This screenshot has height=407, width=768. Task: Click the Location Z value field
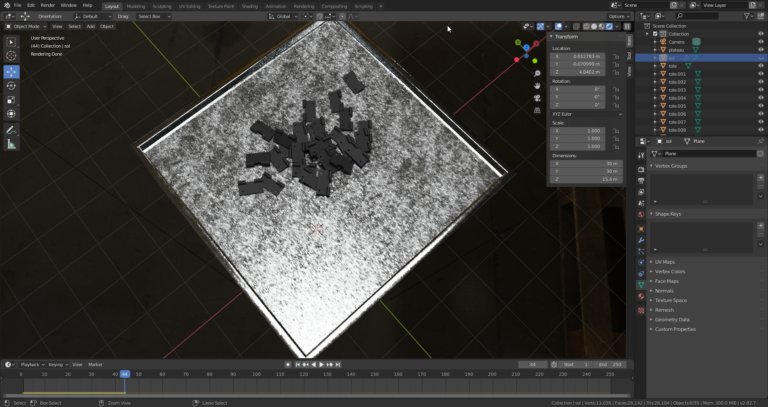(577, 72)
